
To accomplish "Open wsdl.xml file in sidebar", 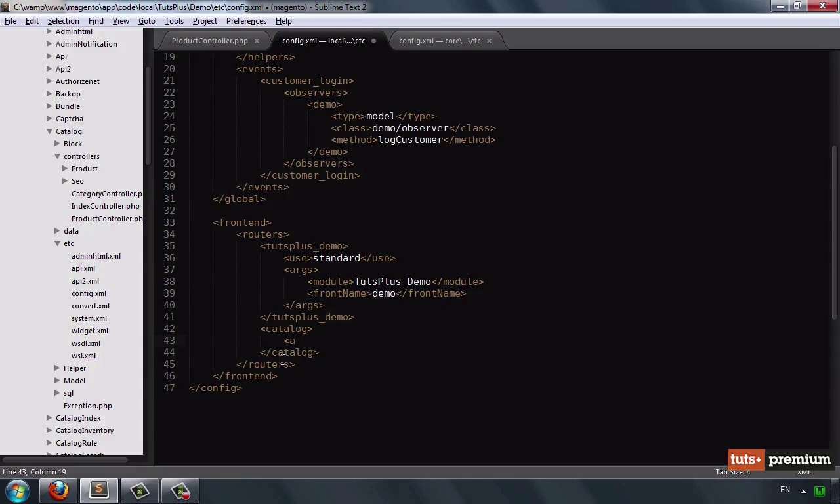I will (x=86, y=343).
